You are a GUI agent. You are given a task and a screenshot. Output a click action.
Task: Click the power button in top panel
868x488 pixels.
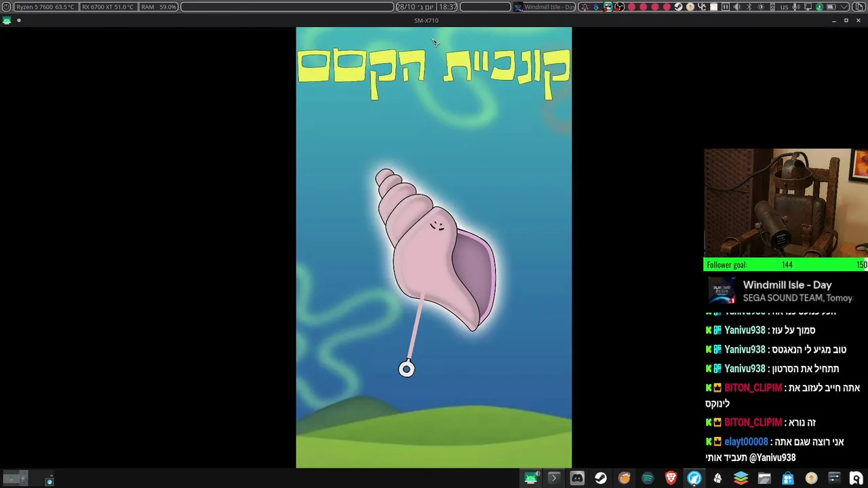[x=6, y=7]
